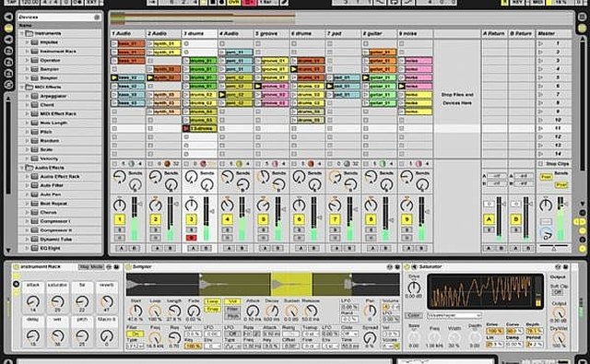Viewport: 590px width, 364px height.
Task: Select the A Return track header
Action: [494, 33]
